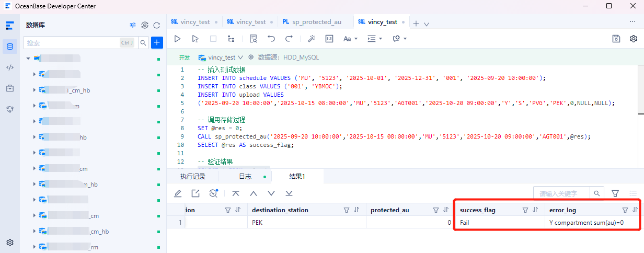644x253 pixels.
Task: Open the SQL diagnostics trace icon
Action: 213,193
